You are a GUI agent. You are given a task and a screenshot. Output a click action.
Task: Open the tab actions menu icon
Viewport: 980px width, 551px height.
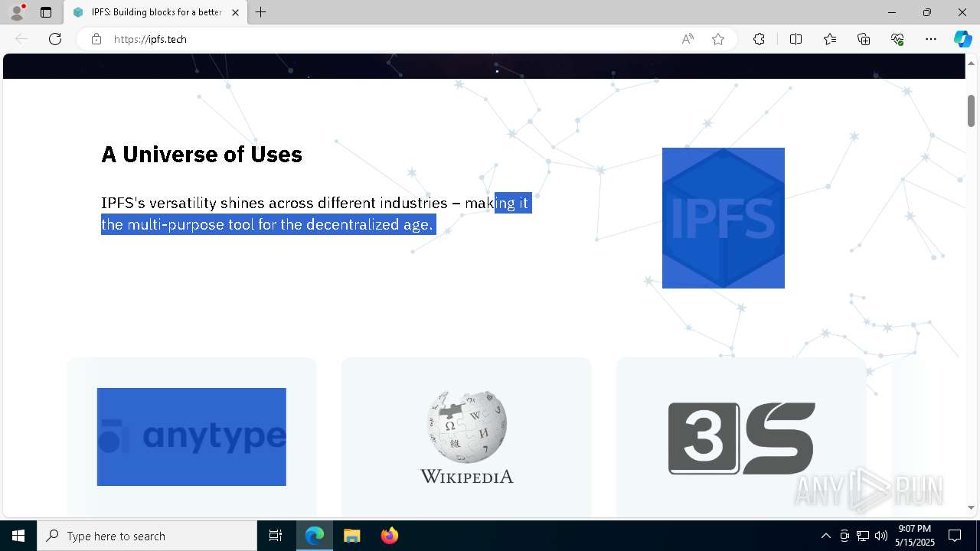click(46, 12)
